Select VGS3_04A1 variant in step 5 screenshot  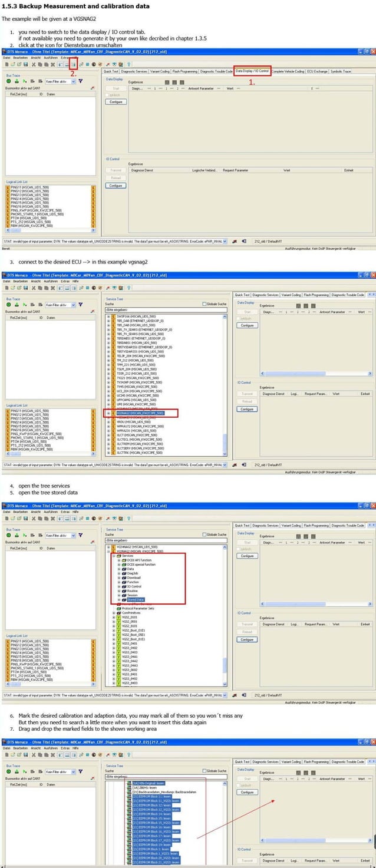tap(130, 656)
